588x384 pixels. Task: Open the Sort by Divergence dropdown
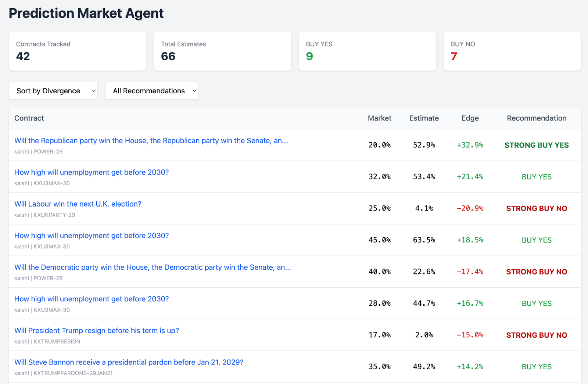53,90
